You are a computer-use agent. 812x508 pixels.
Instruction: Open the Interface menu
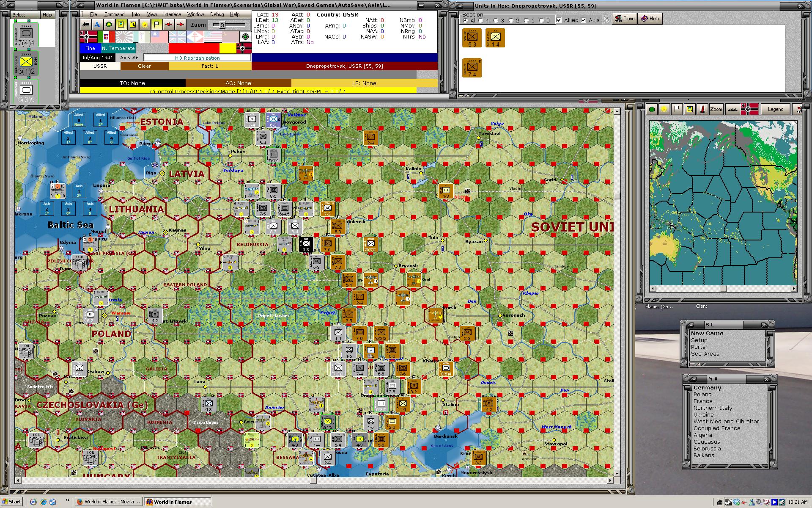172,14
